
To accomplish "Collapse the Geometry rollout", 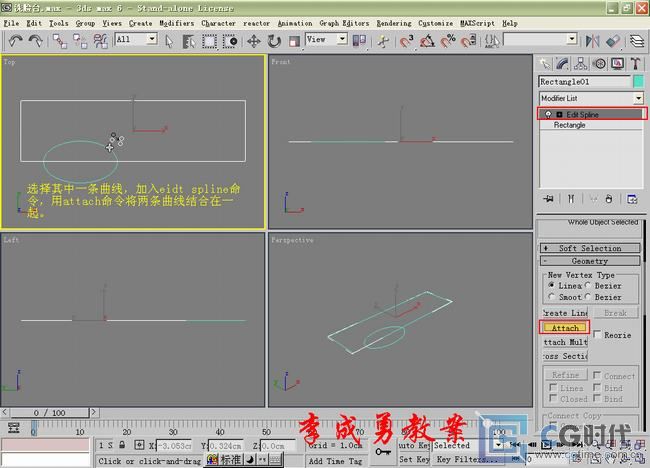I will point(590,261).
